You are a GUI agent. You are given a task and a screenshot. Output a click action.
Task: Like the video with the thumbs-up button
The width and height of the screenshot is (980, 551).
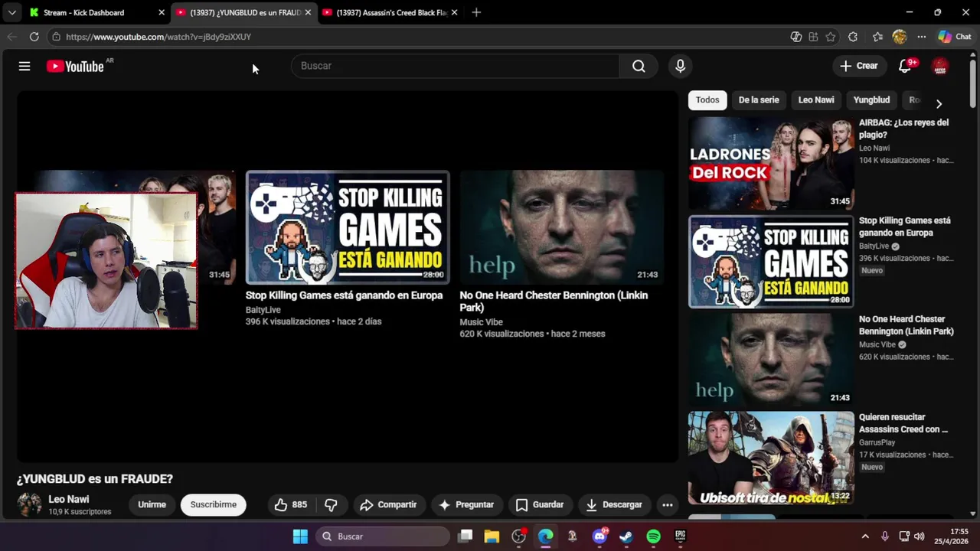[290, 504]
